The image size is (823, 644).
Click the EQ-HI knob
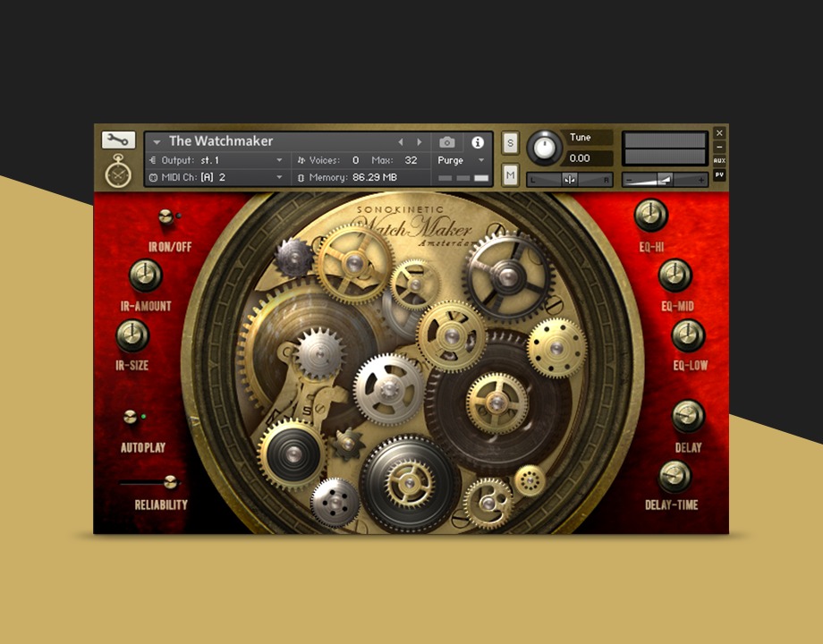point(650,216)
